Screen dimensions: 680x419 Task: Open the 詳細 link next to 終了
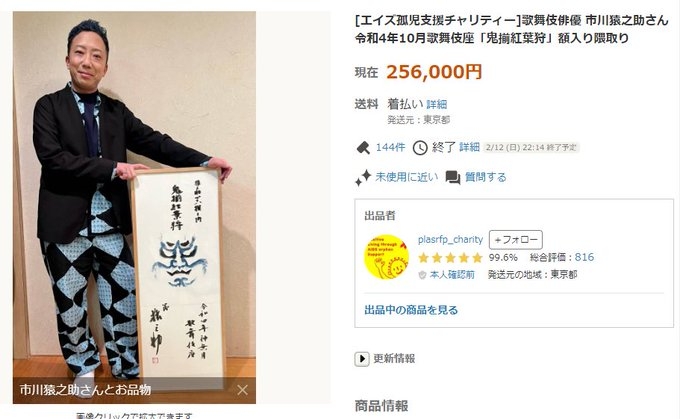click(x=470, y=147)
